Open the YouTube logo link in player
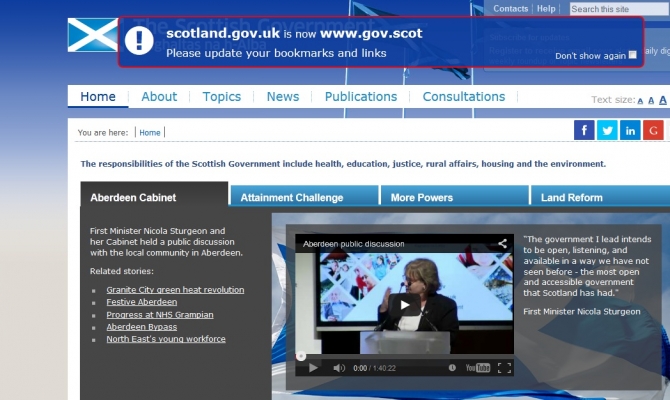Screen dimensions: 670x400 click(x=478, y=368)
